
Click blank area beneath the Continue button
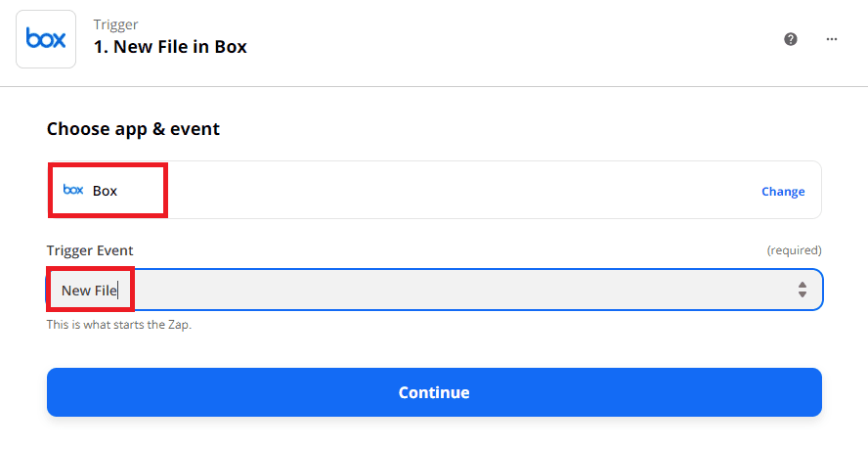pyautogui.click(x=434, y=433)
